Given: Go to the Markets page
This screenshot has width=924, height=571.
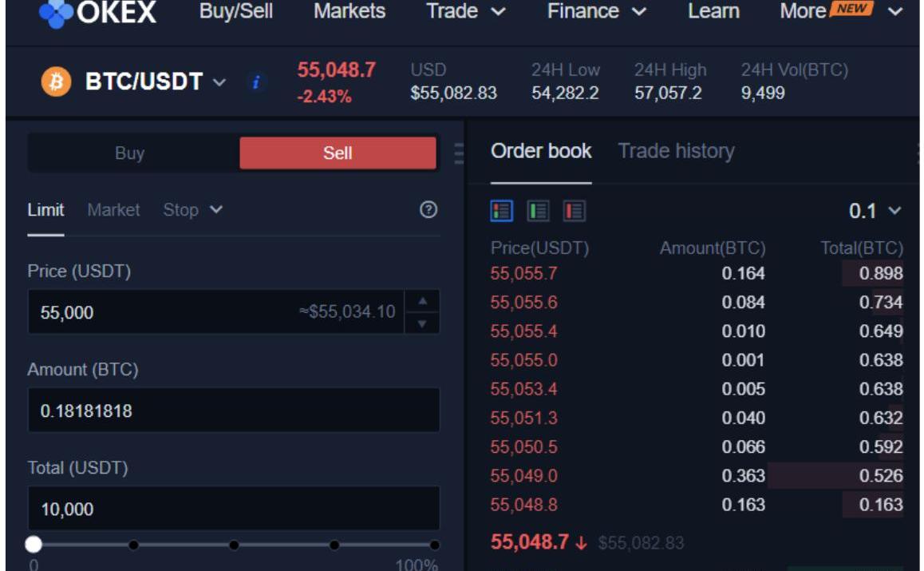Looking at the screenshot, I should coord(349,11).
